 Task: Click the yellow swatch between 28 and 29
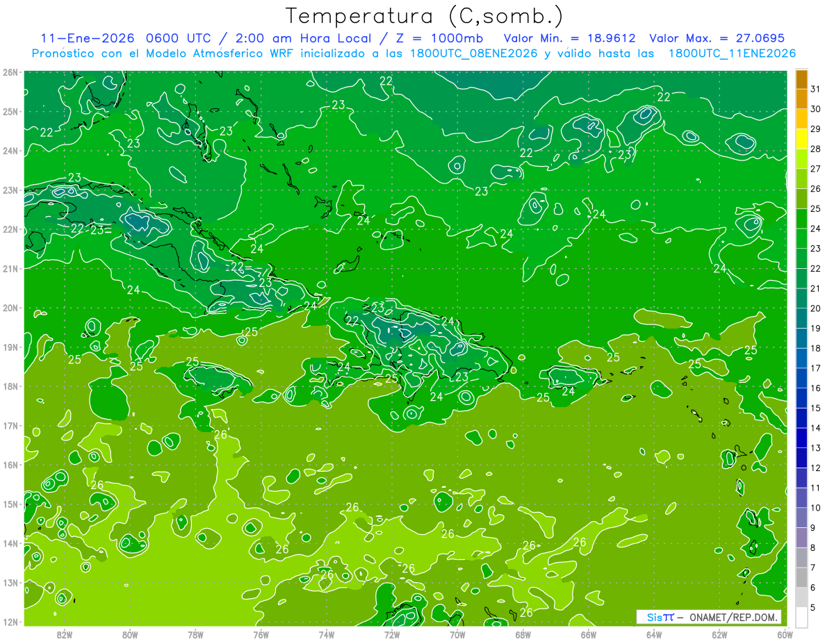801,139
